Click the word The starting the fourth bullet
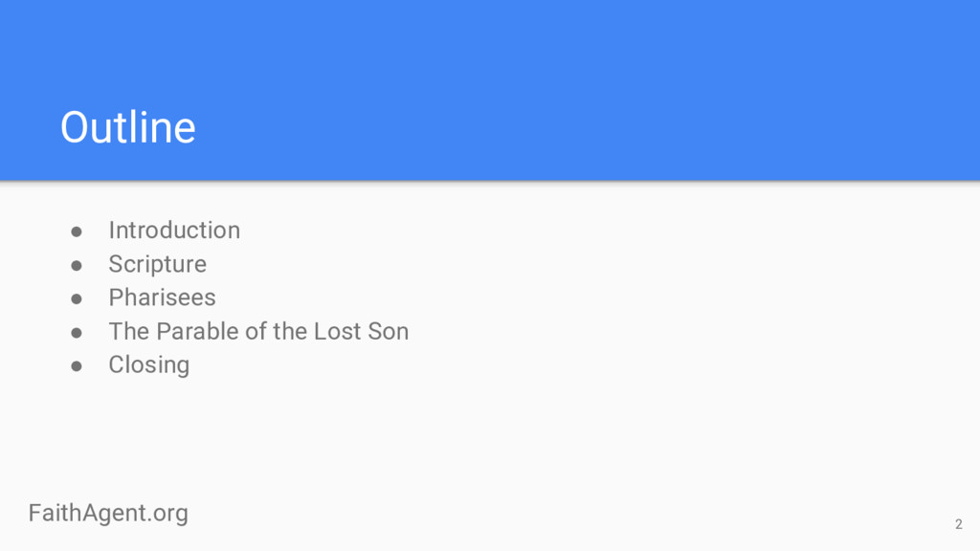 point(125,331)
